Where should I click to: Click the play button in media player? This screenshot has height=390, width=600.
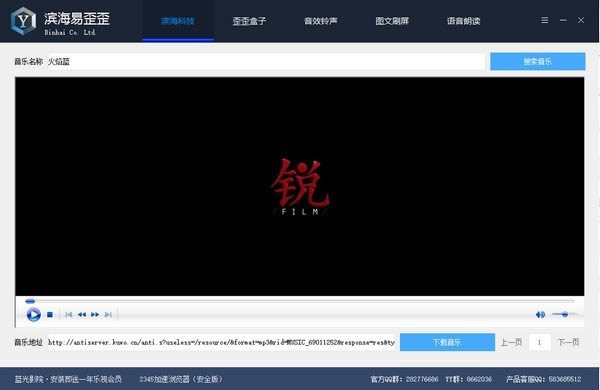coord(33,315)
